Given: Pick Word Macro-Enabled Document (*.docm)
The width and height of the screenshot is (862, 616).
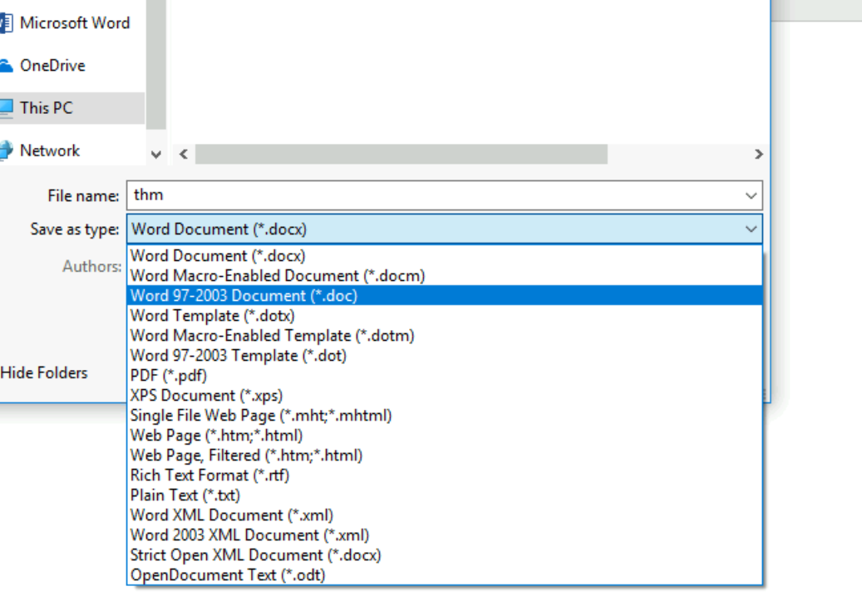Looking at the screenshot, I should click(277, 276).
